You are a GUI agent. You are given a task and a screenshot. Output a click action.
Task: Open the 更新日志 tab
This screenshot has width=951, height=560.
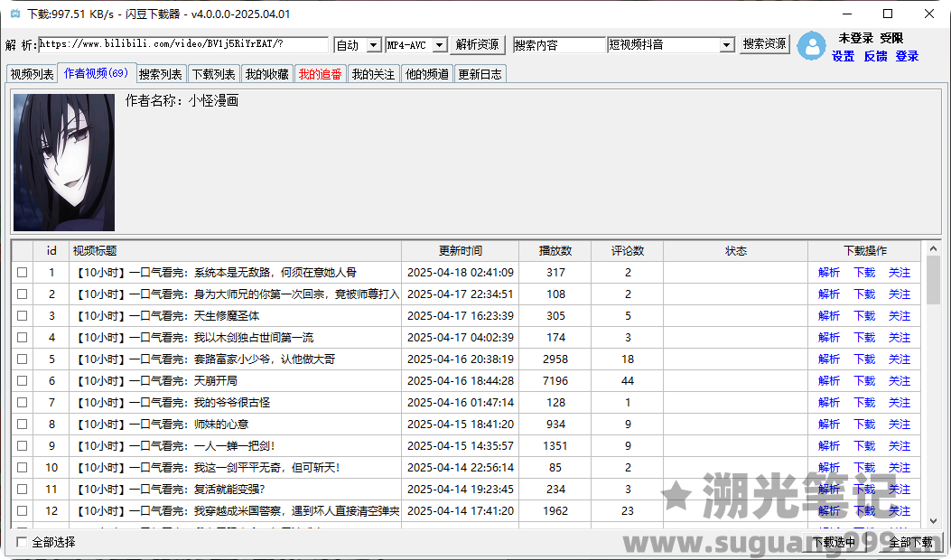point(480,74)
